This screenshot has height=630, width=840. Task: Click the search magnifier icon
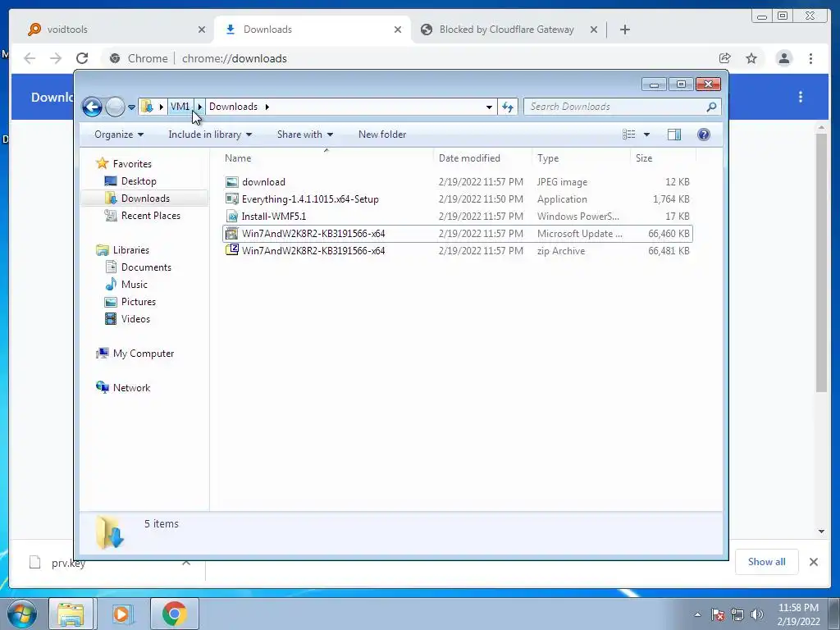(x=711, y=107)
